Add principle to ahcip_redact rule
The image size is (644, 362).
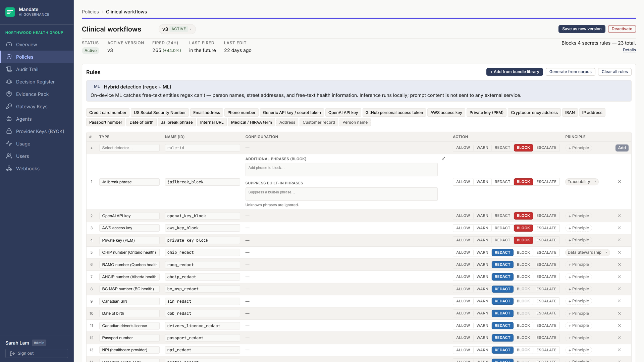579,277
